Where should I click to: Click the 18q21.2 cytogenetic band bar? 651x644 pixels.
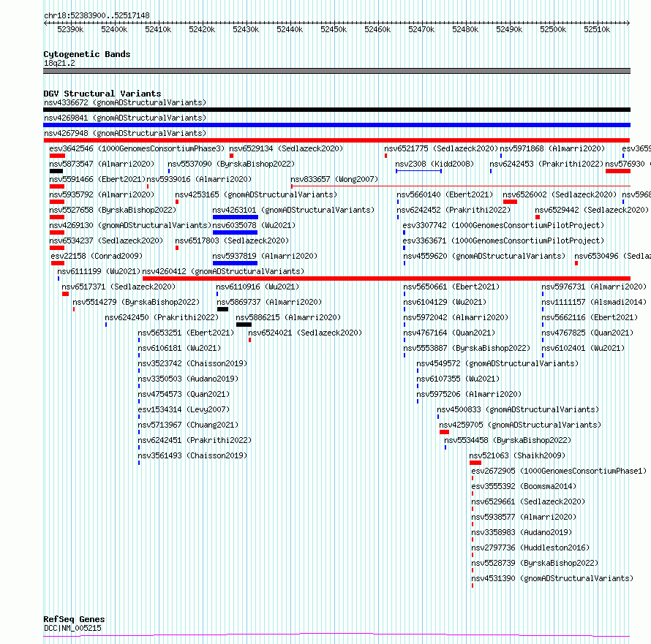pos(336,71)
